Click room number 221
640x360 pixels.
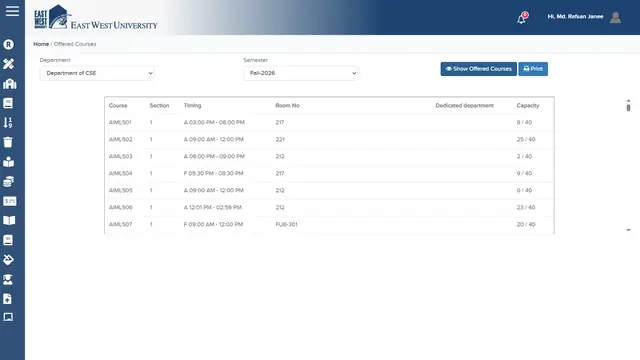point(280,140)
